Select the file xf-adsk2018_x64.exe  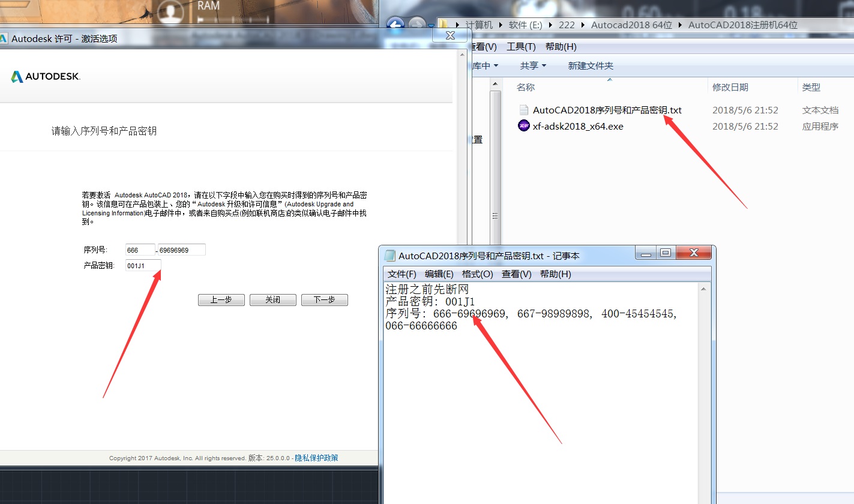578,126
